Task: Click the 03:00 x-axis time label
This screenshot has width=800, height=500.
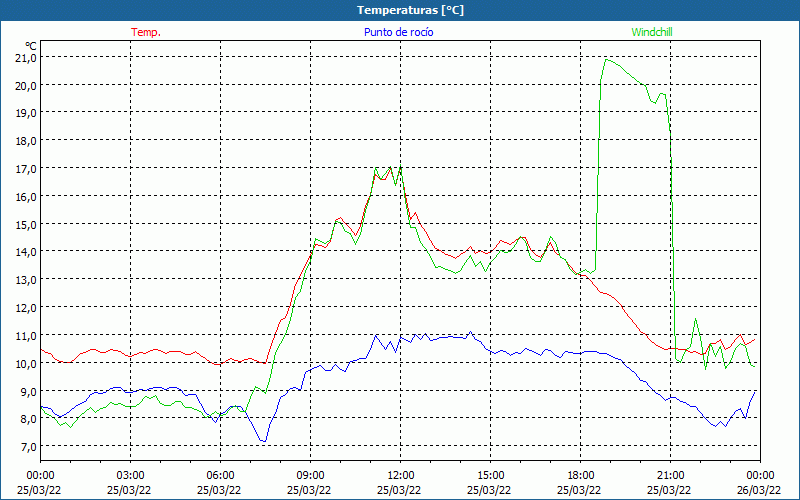Action: 130,476
